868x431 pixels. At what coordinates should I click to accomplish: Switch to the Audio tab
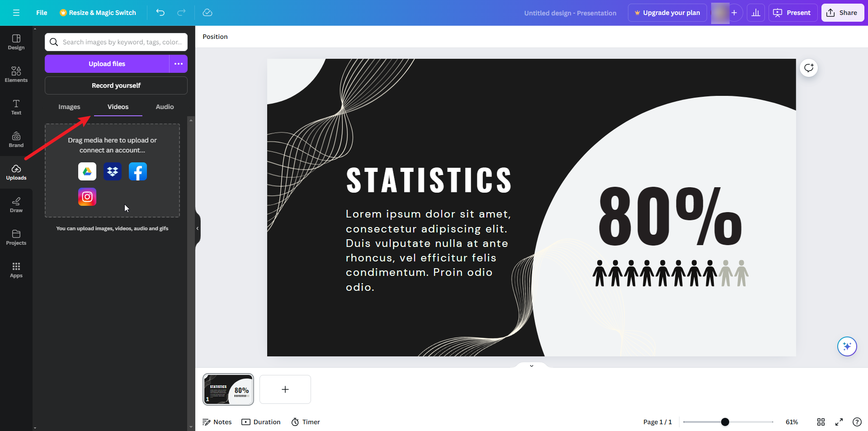pos(165,107)
